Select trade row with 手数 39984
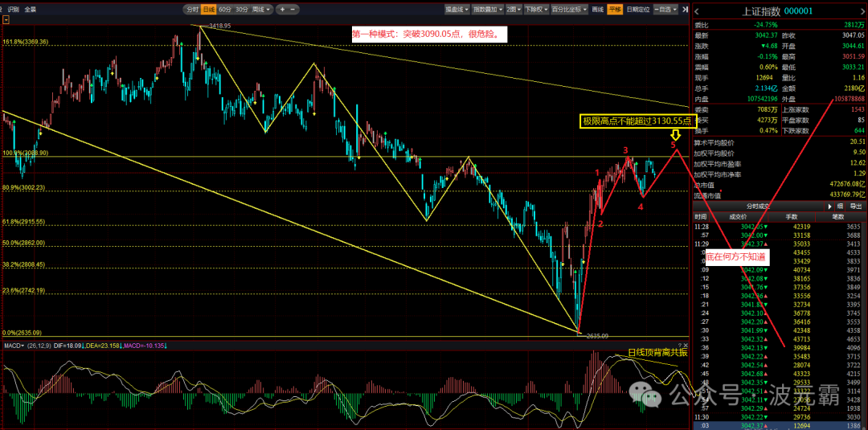The image size is (868, 430). (x=778, y=347)
